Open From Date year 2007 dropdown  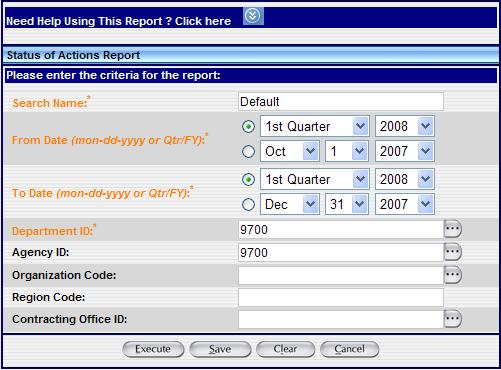tap(405, 151)
